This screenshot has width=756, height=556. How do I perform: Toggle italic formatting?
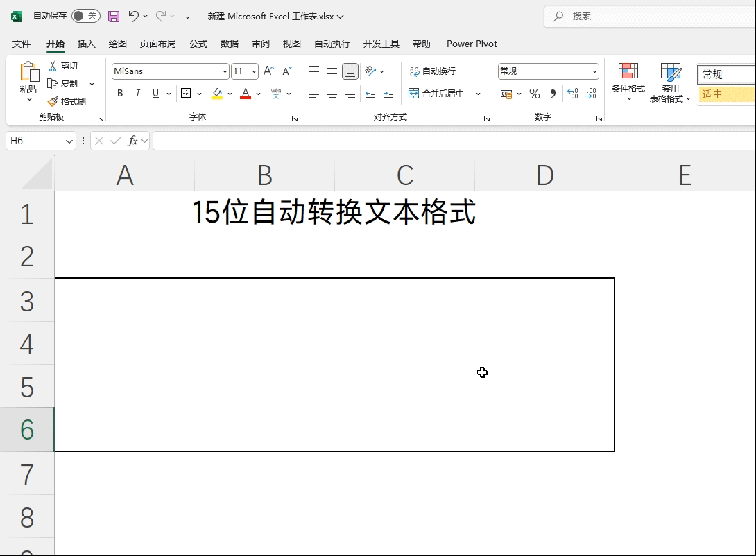(138, 94)
